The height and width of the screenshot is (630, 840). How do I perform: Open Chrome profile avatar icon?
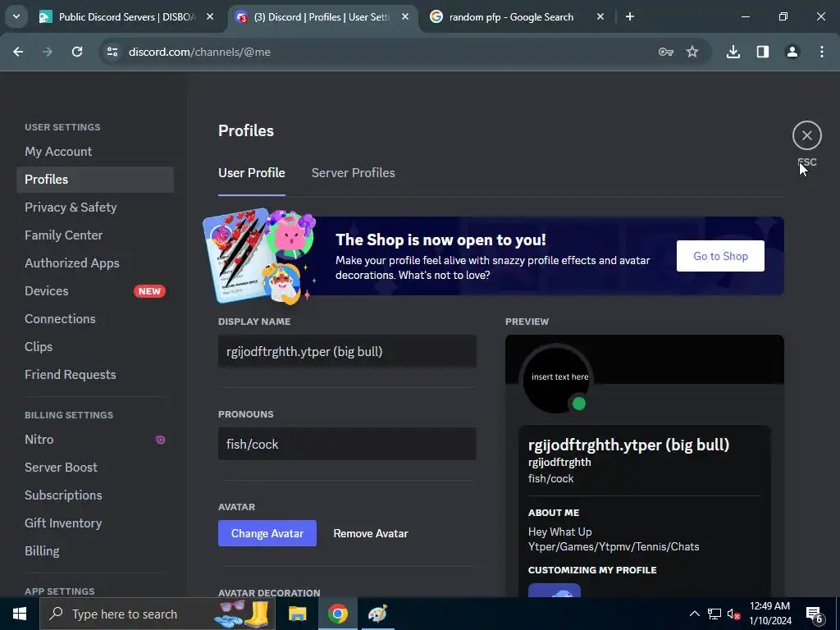click(792, 52)
